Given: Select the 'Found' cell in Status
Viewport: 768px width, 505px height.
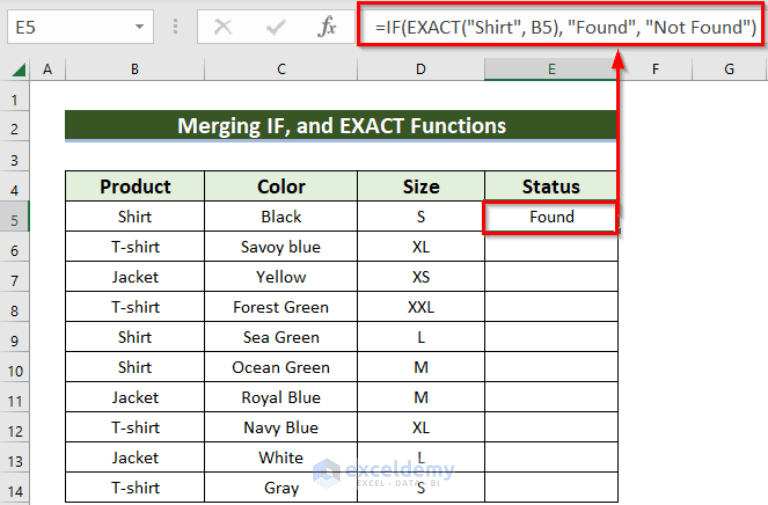Looking at the screenshot, I should [551, 217].
